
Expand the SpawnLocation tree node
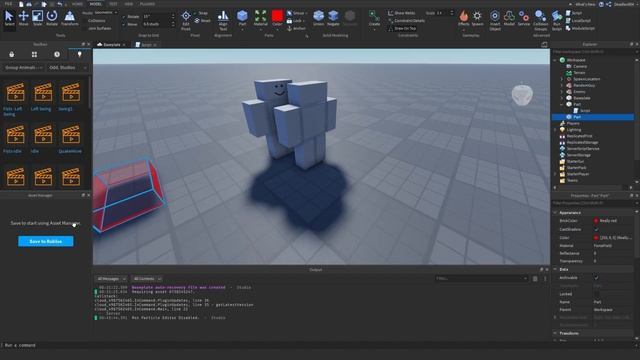point(561,79)
